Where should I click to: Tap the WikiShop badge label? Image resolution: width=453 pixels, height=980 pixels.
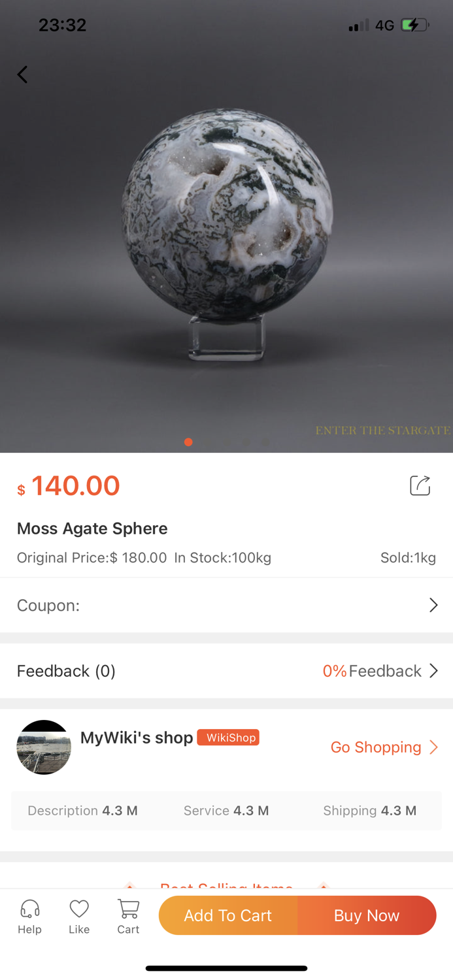[227, 737]
